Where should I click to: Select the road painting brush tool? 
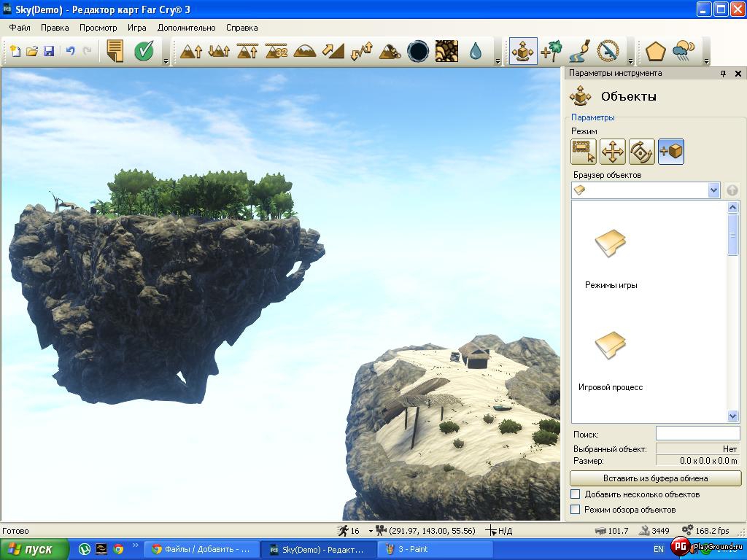[580, 51]
